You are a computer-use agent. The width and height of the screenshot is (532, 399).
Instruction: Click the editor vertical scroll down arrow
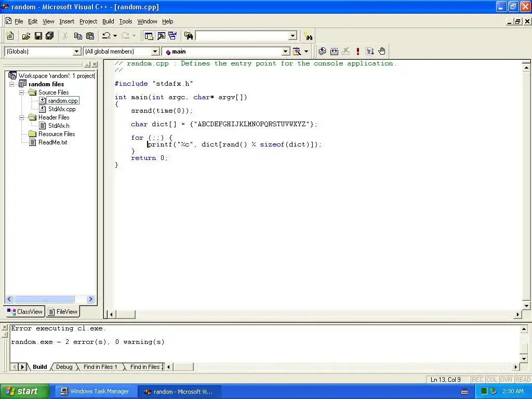click(526, 305)
